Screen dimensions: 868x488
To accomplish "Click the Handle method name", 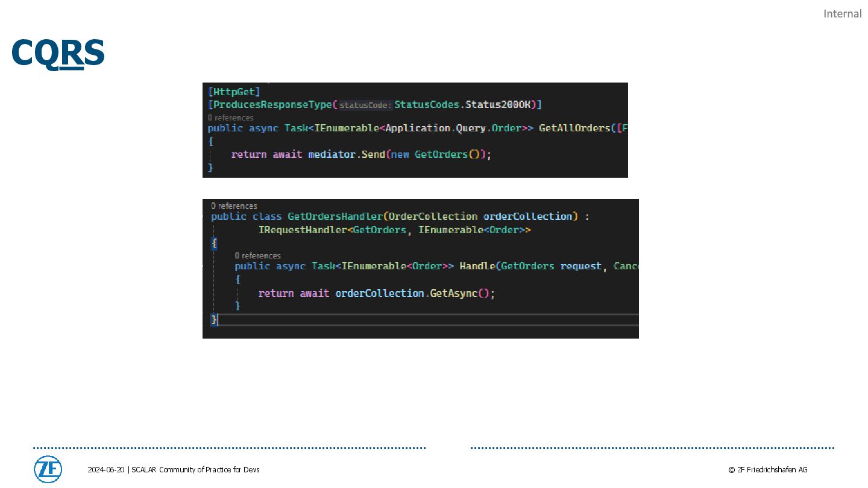I will click(477, 266).
